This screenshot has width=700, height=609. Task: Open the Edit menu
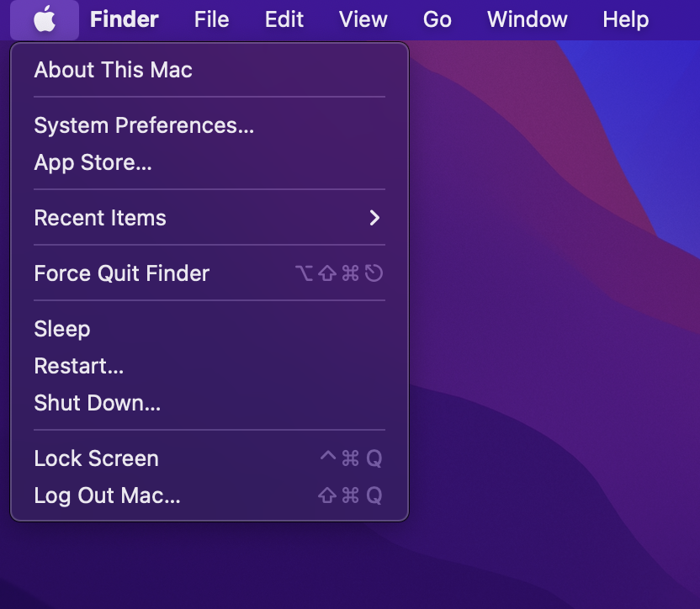(284, 19)
